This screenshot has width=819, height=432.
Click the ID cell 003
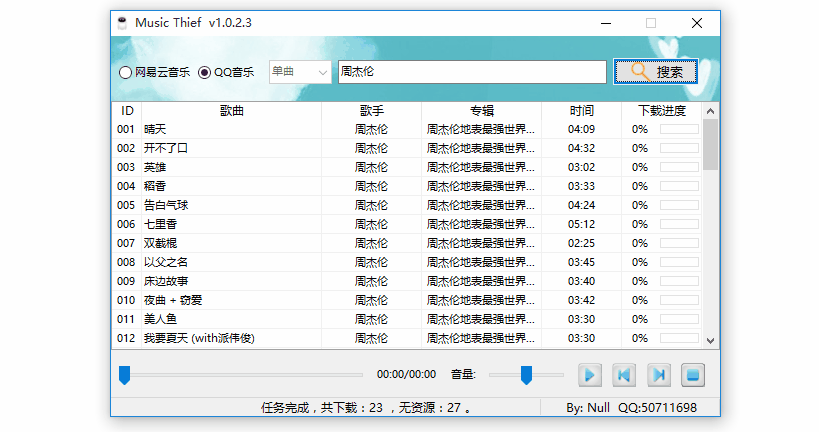click(126, 167)
